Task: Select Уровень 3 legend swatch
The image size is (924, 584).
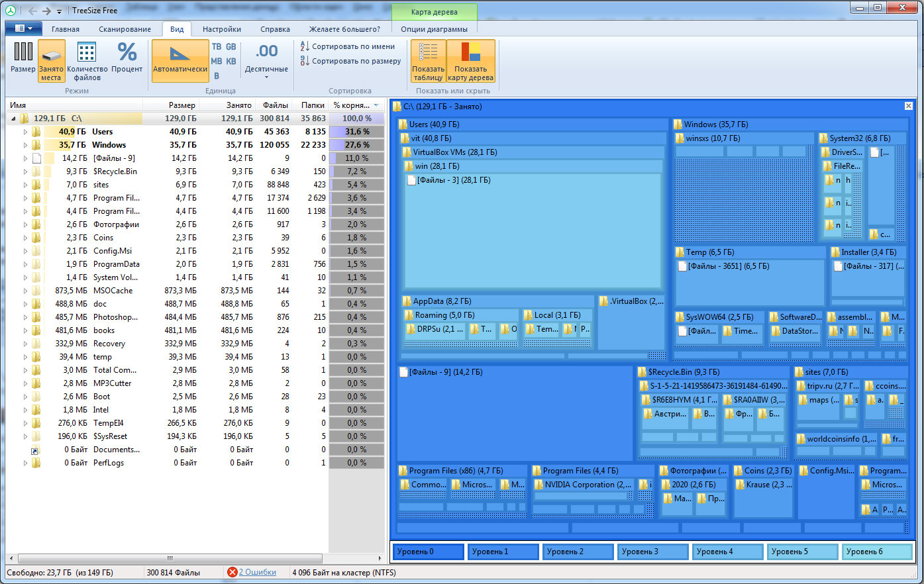Action: pos(652,551)
